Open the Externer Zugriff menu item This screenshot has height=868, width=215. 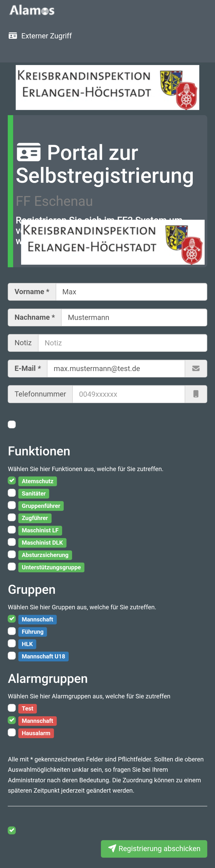point(46,36)
